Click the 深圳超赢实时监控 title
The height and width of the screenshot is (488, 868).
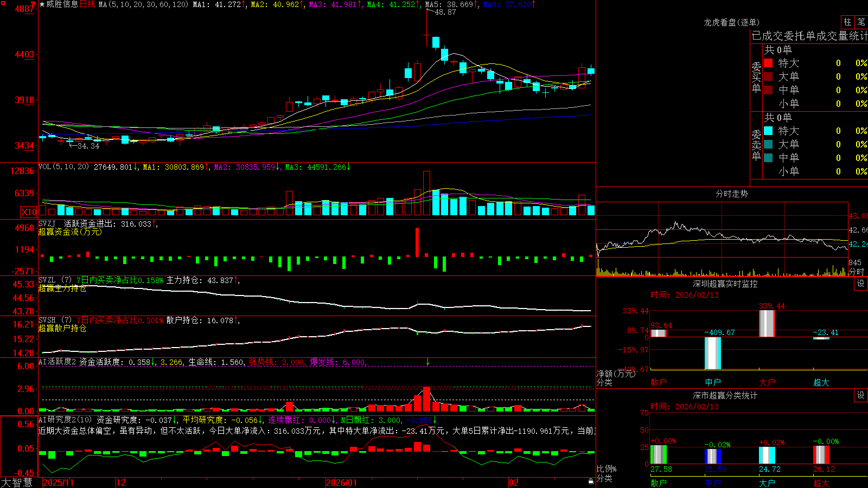pyautogui.click(x=725, y=284)
